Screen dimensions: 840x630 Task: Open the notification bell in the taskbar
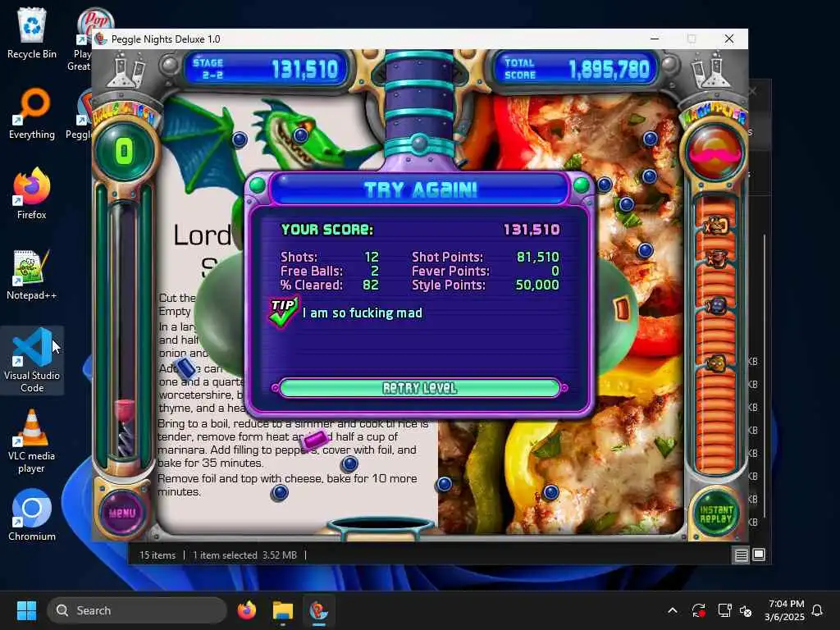click(x=818, y=610)
